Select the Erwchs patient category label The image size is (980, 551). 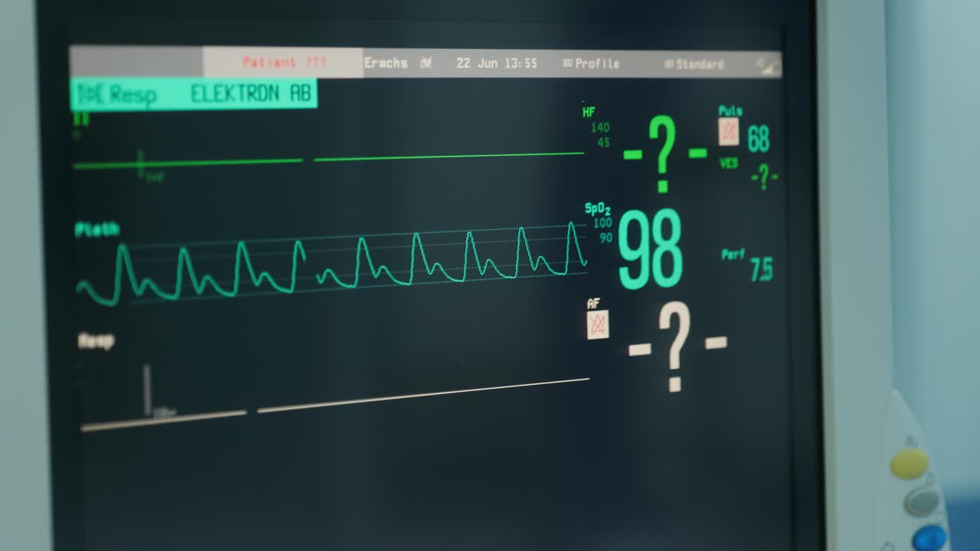click(386, 63)
